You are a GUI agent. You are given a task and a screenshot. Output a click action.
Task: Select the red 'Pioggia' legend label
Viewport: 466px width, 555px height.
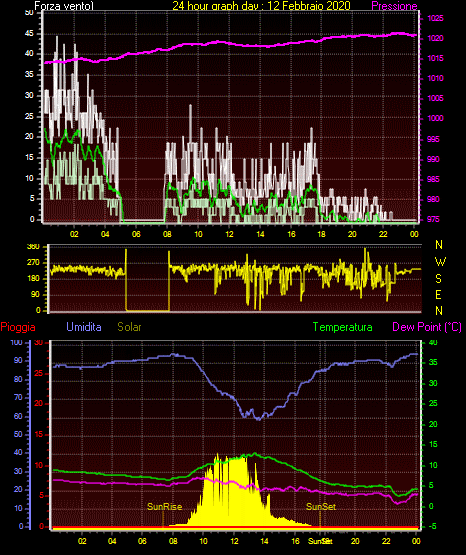click(18, 327)
